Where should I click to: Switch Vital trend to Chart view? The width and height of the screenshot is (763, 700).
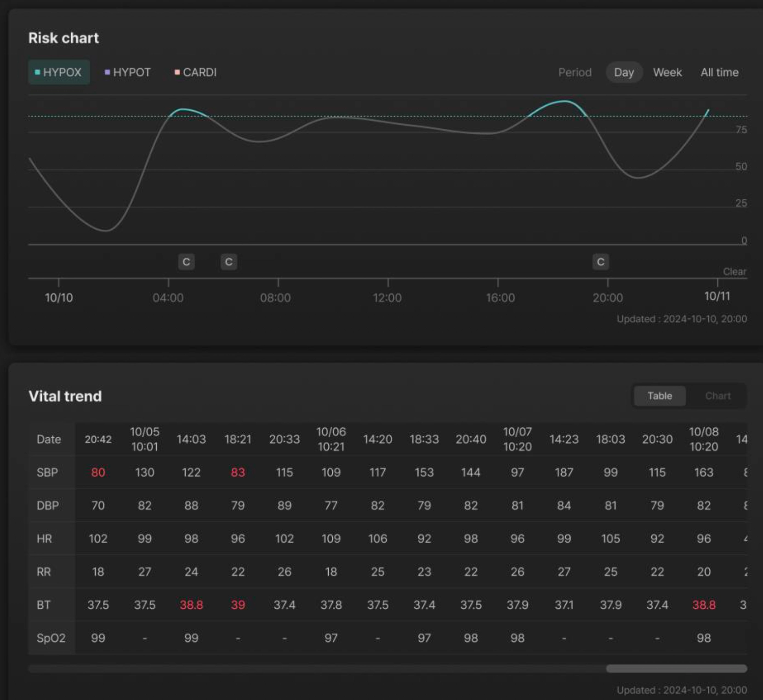pos(718,396)
